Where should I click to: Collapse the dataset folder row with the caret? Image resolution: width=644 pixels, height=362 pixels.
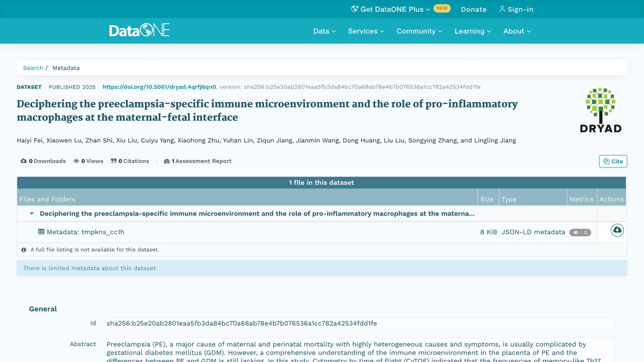(x=32, y=214)
